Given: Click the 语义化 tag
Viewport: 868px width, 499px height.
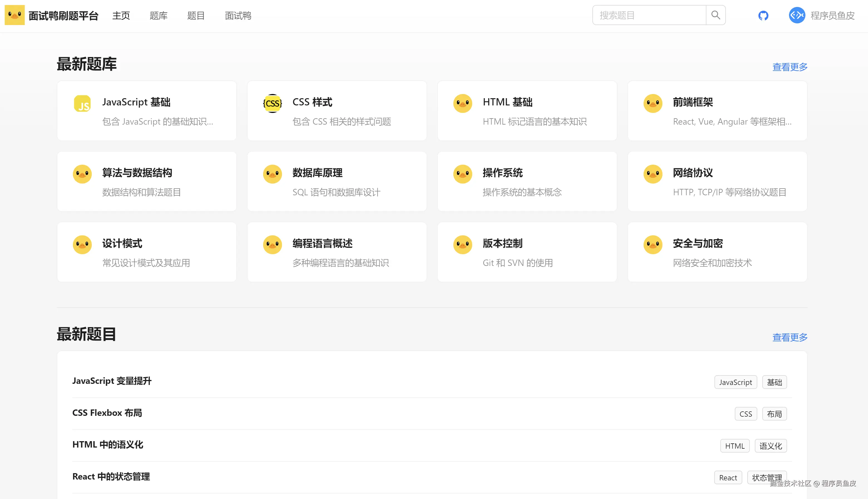Looking at the screenshot, I should [770, 446].
